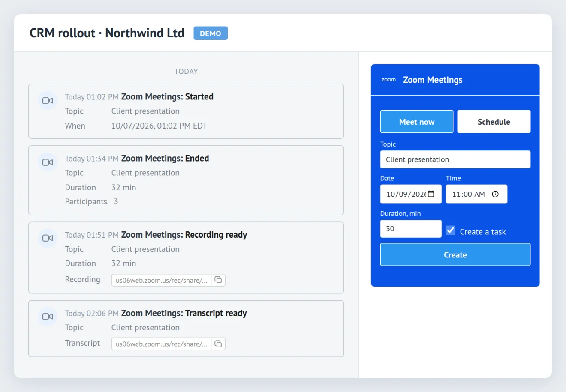Click the TODAY date separator
This screenshot has height=392, width=566.
tap(186, 72)
